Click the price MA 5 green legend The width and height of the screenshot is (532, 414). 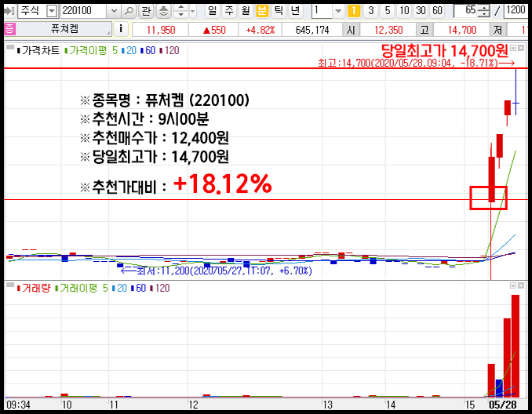click(x=115, y=50)
